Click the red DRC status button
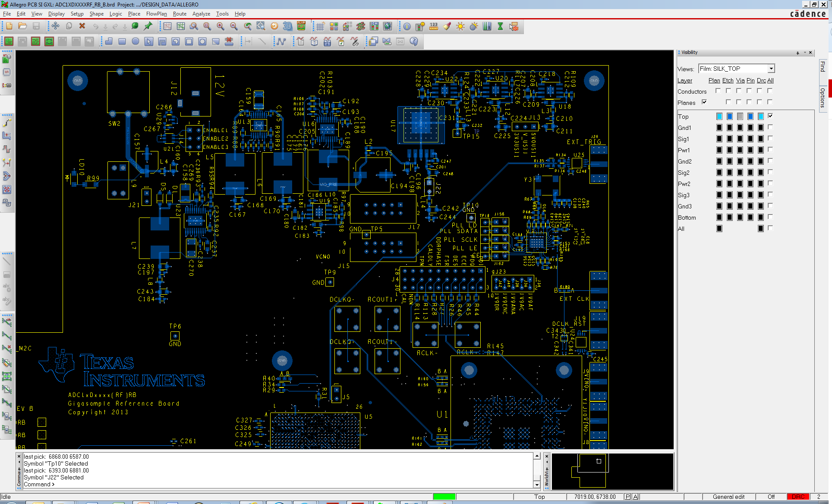832x504 pixels. (x=798, y=497)
